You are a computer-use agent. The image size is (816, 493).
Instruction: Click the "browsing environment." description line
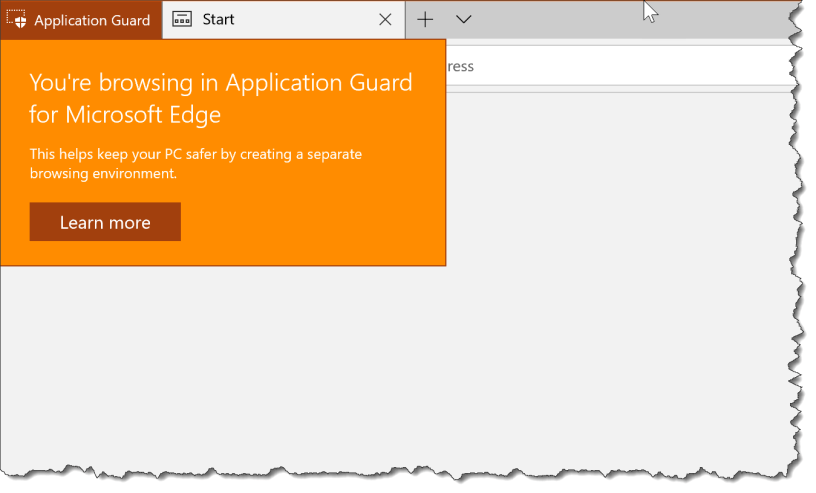[x=102, y=173]
